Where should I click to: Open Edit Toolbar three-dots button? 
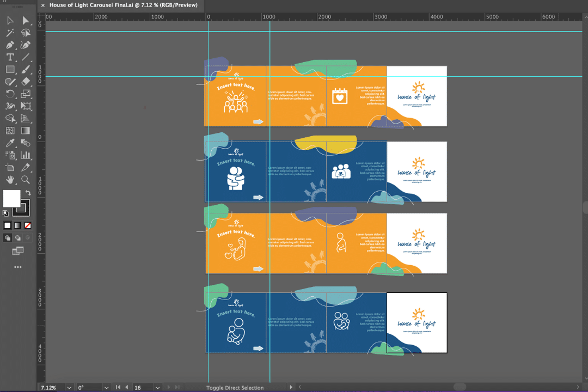pyautogui.click(x=18, y=267)
